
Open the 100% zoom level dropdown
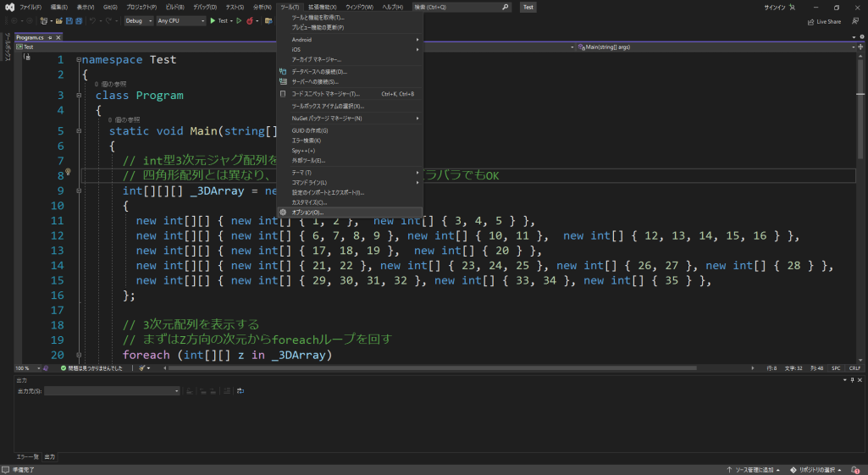27,368
